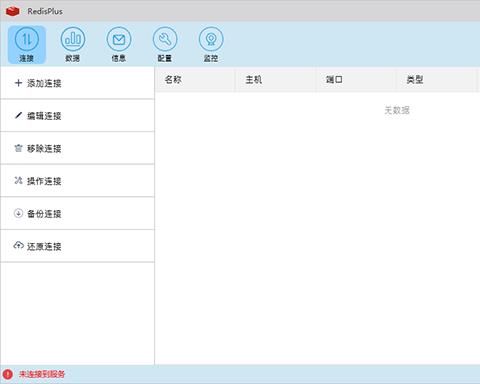Image resolution: width=480 pixels, height=384 pixels.
Task: Choose 添加连接 to add a connection
Action: coord(77,83)
